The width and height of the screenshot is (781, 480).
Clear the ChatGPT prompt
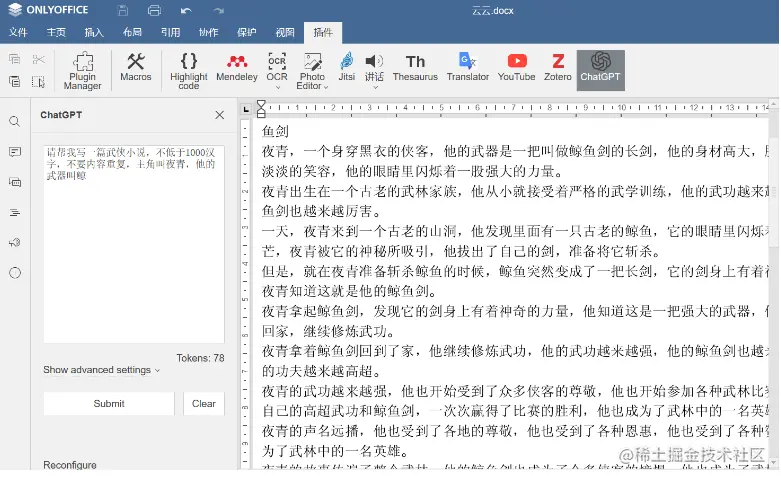(x=204, y=404)
